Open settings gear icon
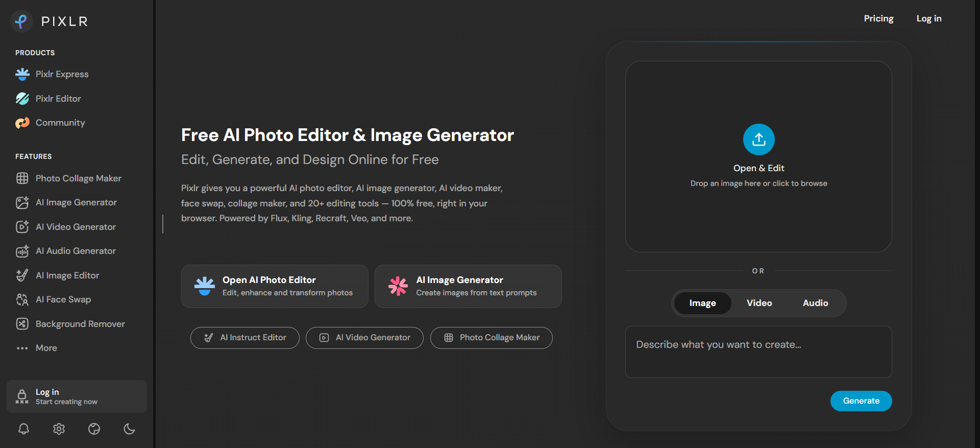The image size is (980, 448). click(x=59, y=429)
